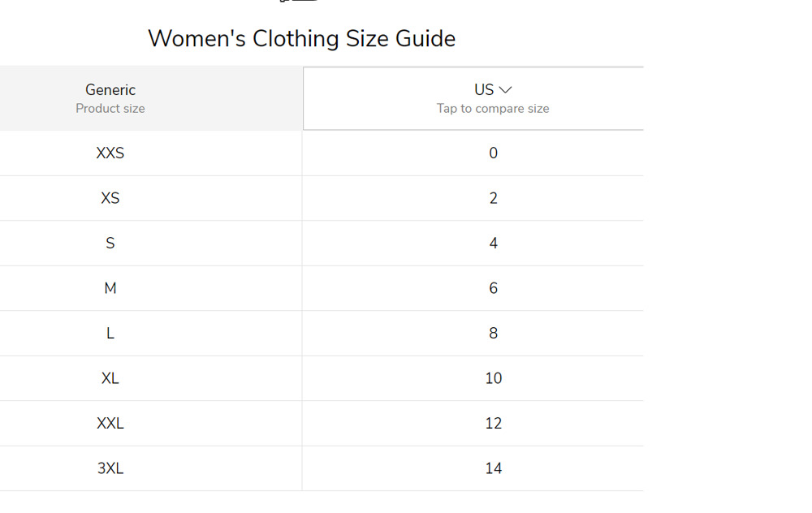Select the Generic Product size column header
Screen dimensions: 812x513
151,98
